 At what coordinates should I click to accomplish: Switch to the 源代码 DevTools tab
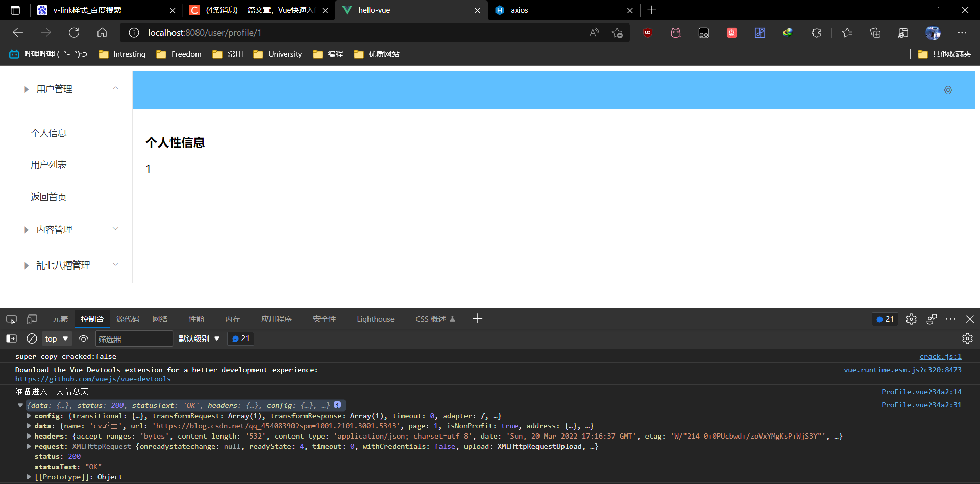128,319
